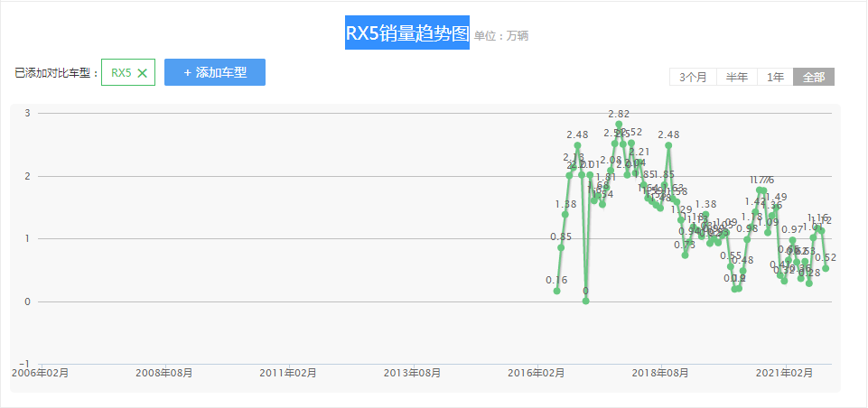Click the last data point labeled 0.52

(x=826, y=268)
